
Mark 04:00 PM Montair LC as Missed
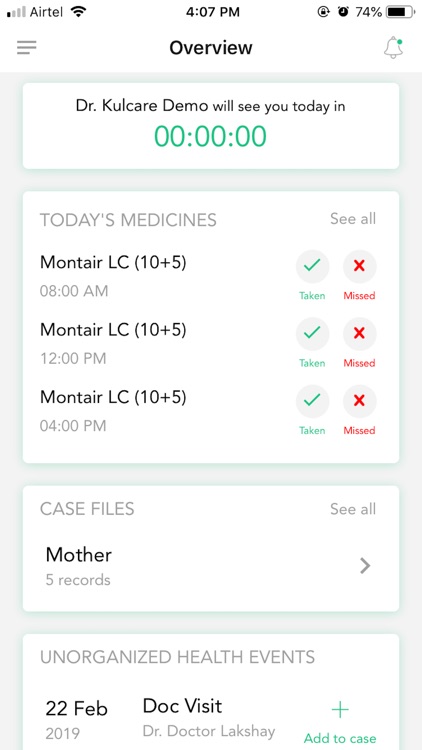(359, 401)
